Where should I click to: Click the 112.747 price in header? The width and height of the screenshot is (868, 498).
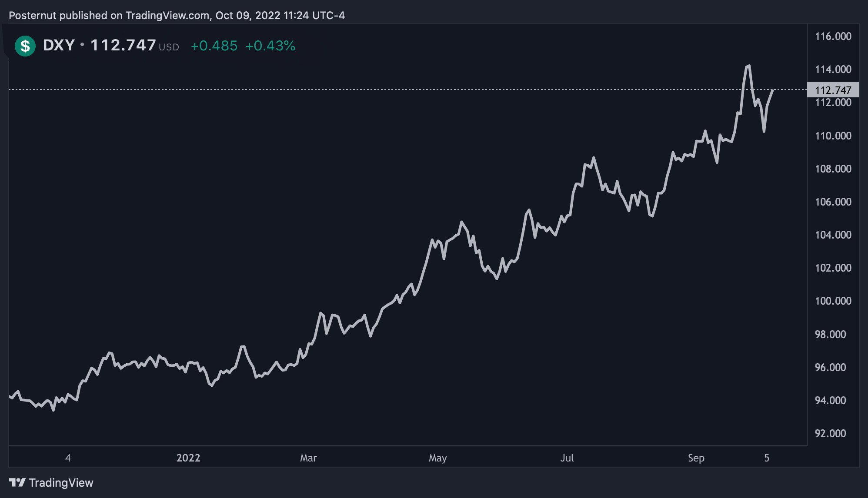pos(123,45)
